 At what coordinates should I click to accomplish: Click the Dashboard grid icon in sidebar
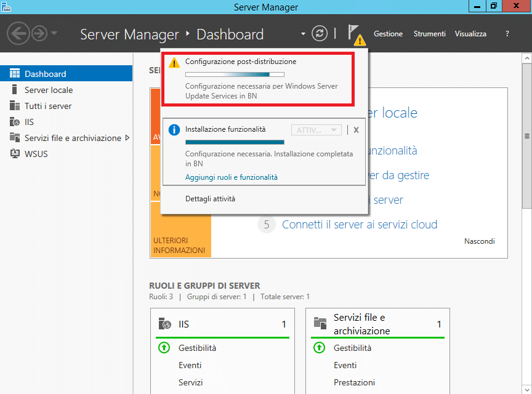[15, 73]
